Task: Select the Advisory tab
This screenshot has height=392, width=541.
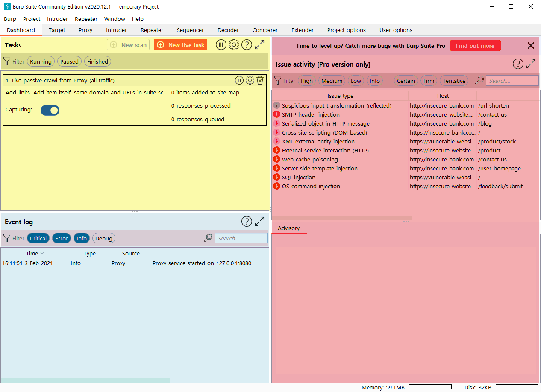Action: point(289,228)
